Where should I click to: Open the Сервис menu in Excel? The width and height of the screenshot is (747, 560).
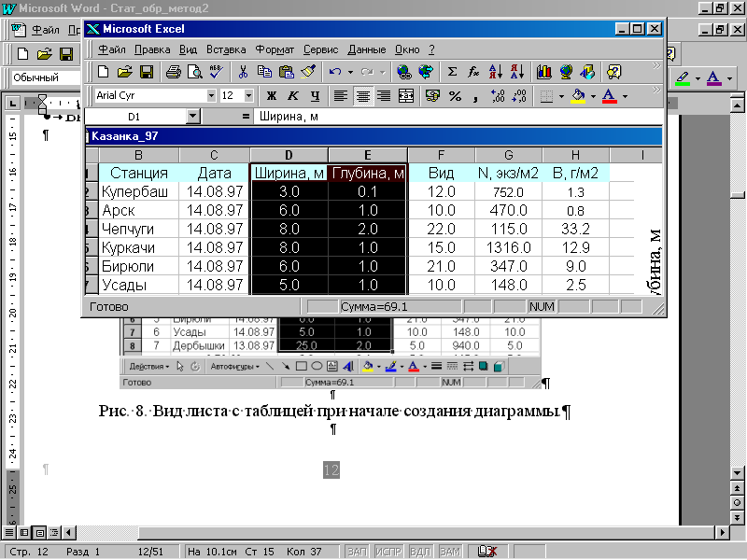tap(320, 49)
